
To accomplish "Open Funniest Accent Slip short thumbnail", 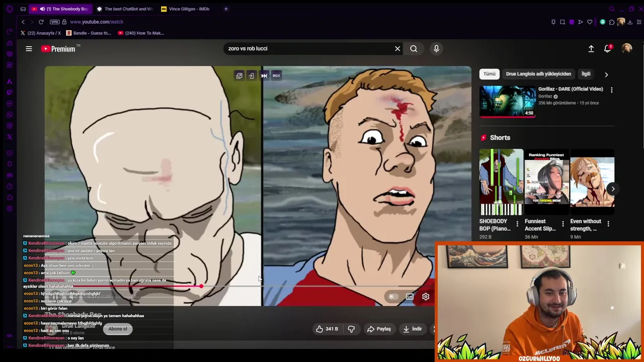I will 546,182.
